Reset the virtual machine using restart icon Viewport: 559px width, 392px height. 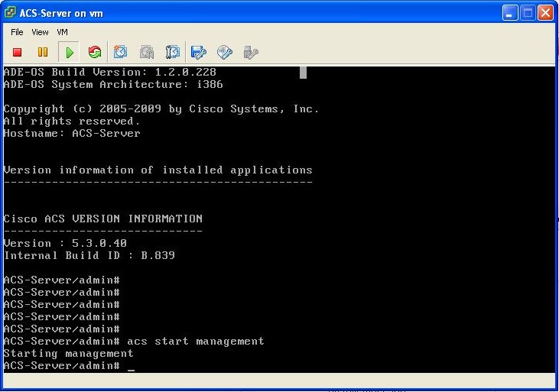click(x=95, y=52)
